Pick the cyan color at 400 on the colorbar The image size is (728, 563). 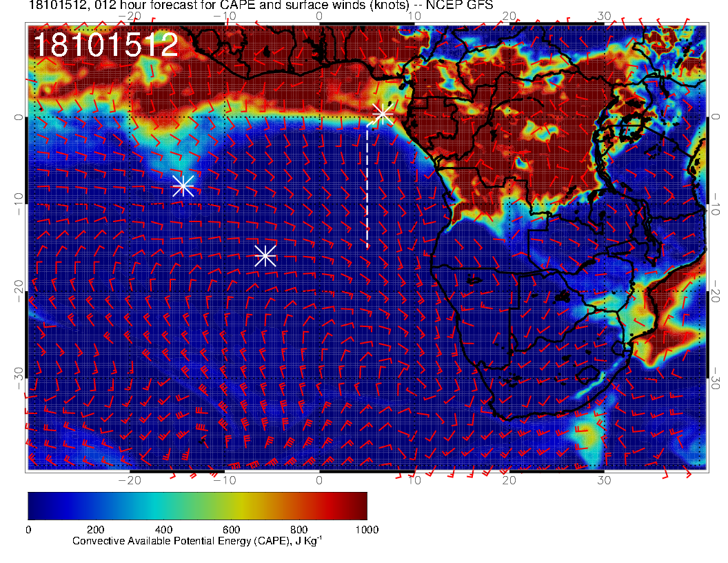tap(163, 506)
